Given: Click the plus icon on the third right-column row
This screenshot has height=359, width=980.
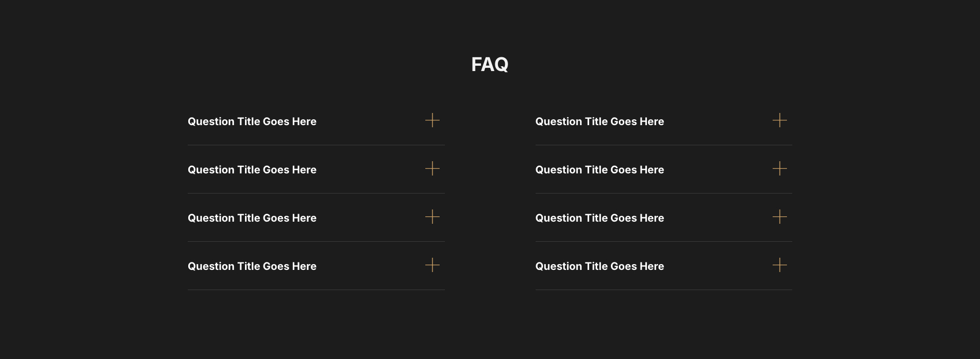Looking at the screenshot, I should pos(780,217).
